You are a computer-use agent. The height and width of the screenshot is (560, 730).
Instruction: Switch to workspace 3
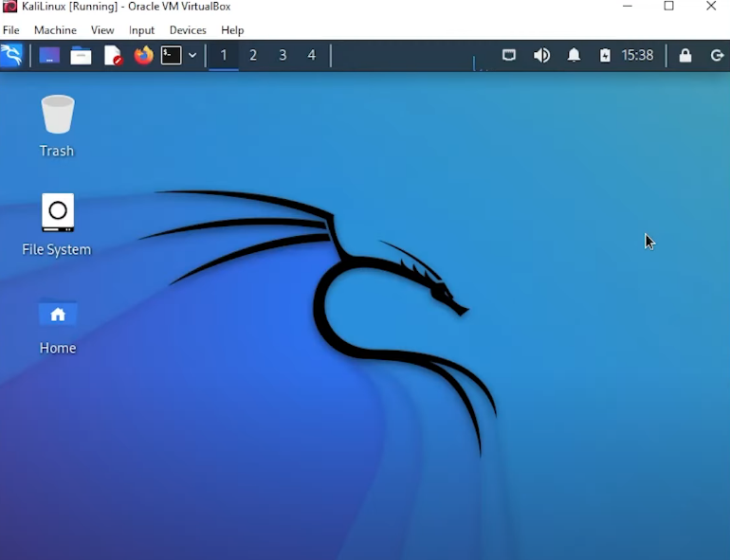(x=283, y=55)
